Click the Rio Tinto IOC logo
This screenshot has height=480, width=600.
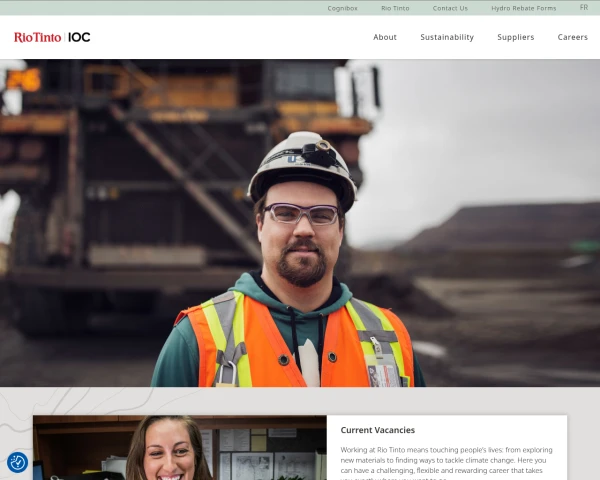(52, 37)
